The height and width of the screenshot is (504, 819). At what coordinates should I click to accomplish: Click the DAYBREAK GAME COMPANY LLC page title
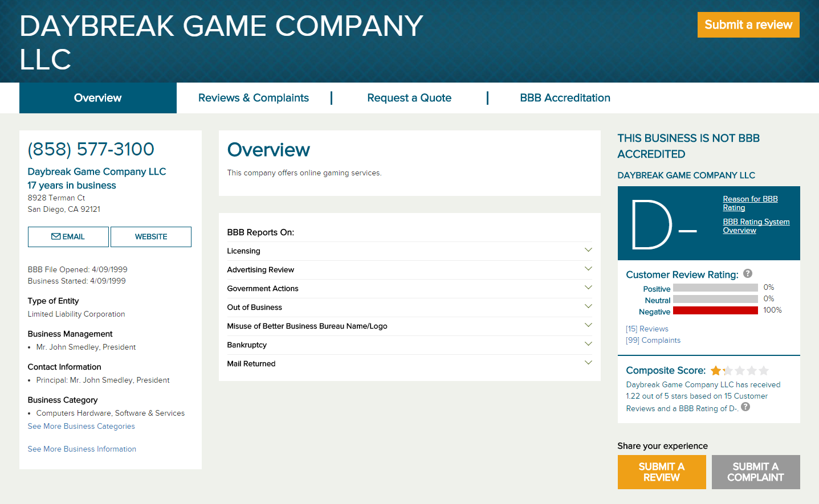click(x=221, y=43)
